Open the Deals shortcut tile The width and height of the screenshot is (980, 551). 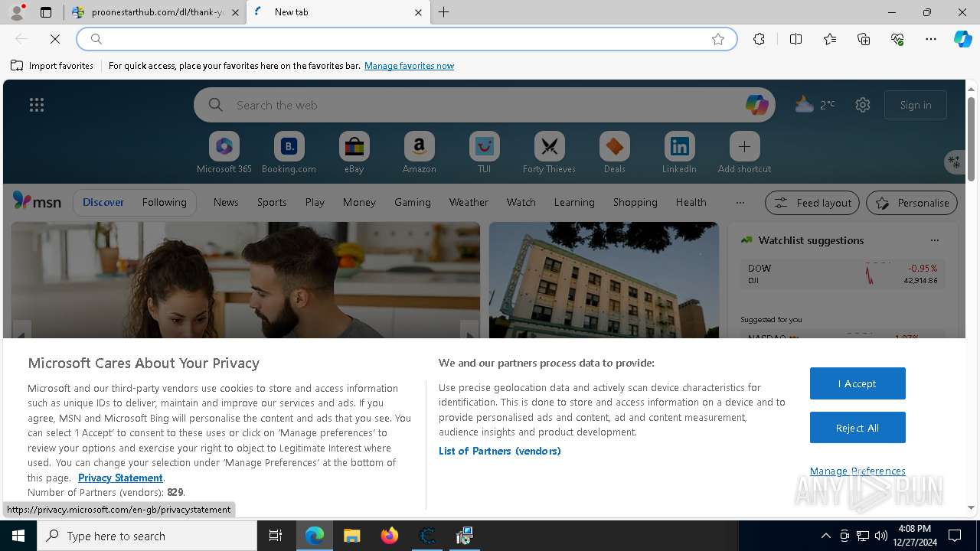(x=614, y=152)
